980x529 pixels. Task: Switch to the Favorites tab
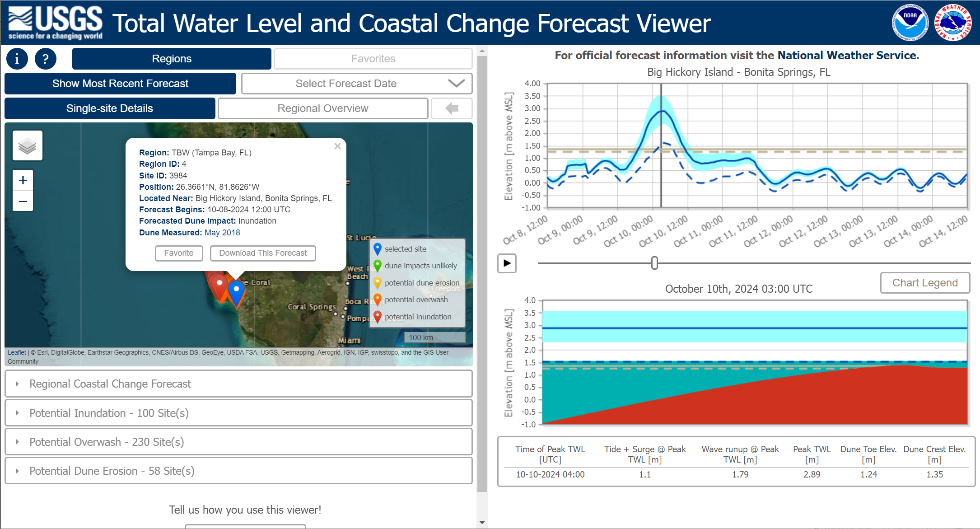(x=373, y=59)
